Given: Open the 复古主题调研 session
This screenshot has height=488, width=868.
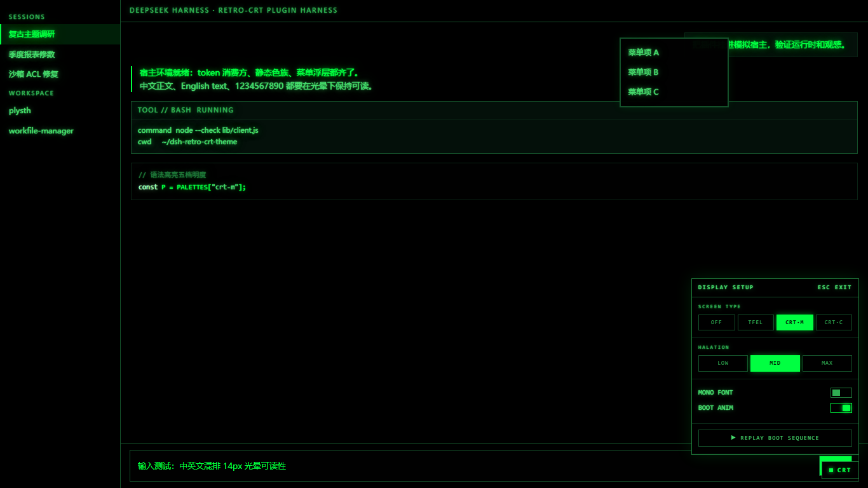Looking at the screenshot, I should point(60,34).
